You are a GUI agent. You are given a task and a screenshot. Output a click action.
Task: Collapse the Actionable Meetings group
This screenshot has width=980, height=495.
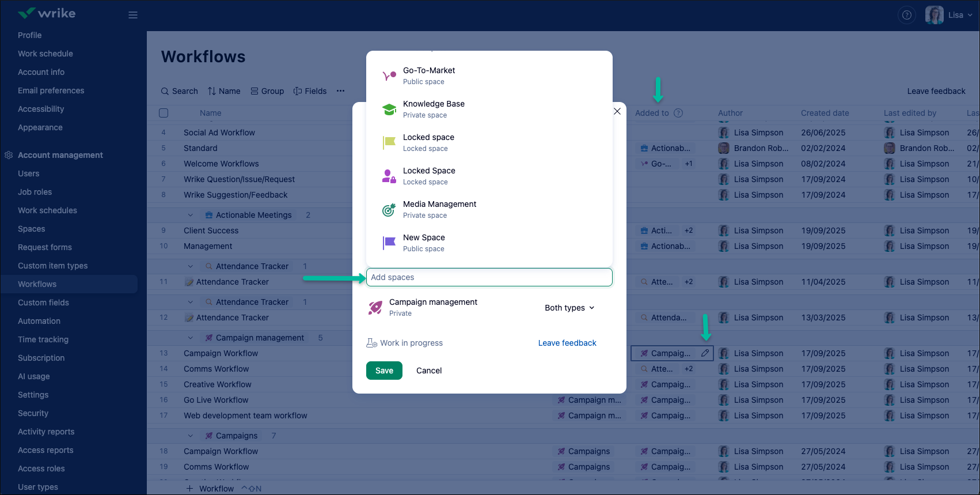(x=191, y=215)
